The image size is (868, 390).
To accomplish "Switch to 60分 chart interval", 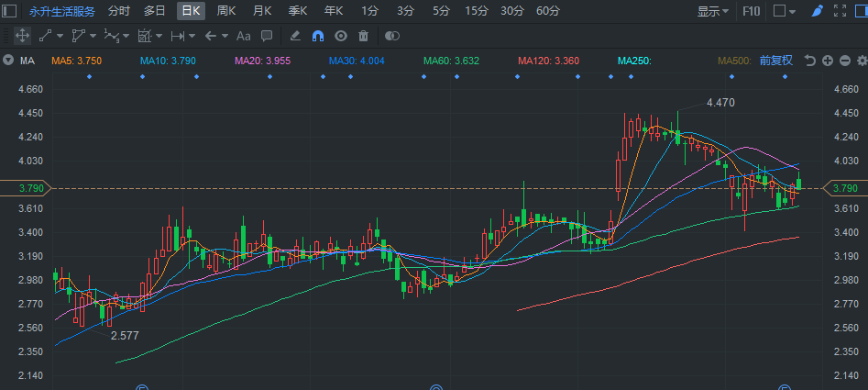I will [548, 10].
